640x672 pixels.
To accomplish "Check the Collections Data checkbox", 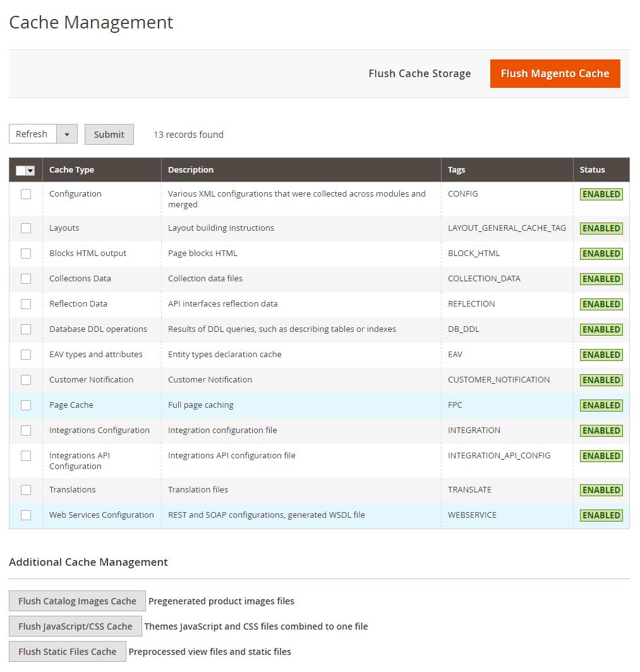I will (26, 279).
